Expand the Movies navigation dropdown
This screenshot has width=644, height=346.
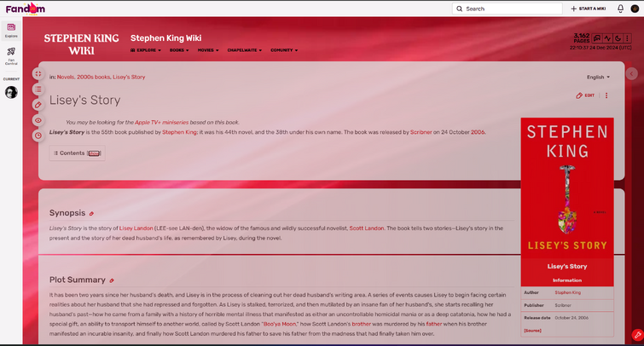[x=208, y=50]
